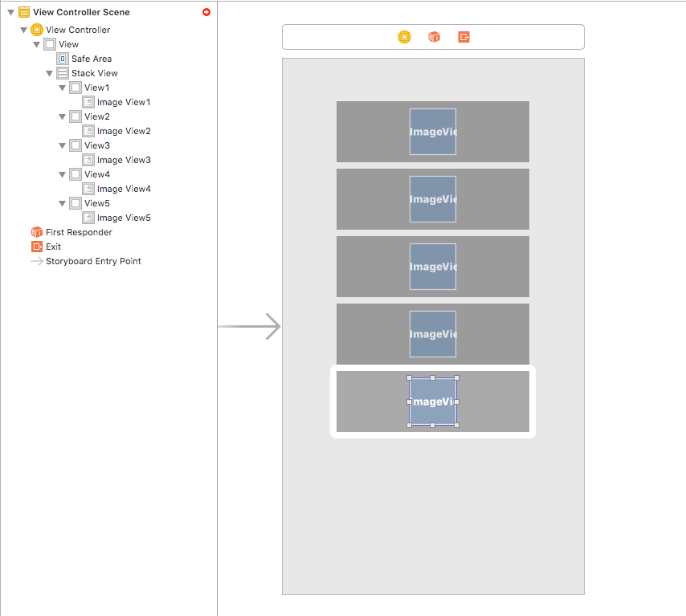The image size is (686, 616).
Task: Click the selected ImageView in the bottom canvas row
Action: [x=433, y=402]
